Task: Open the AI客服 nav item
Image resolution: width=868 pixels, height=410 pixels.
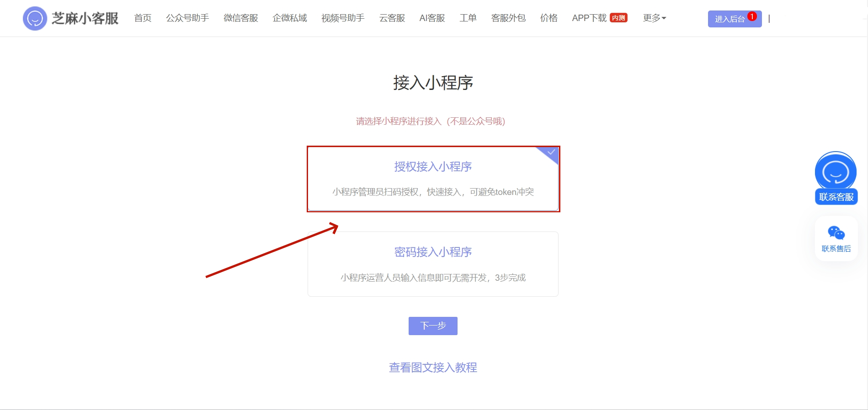Action: [432, 18]
